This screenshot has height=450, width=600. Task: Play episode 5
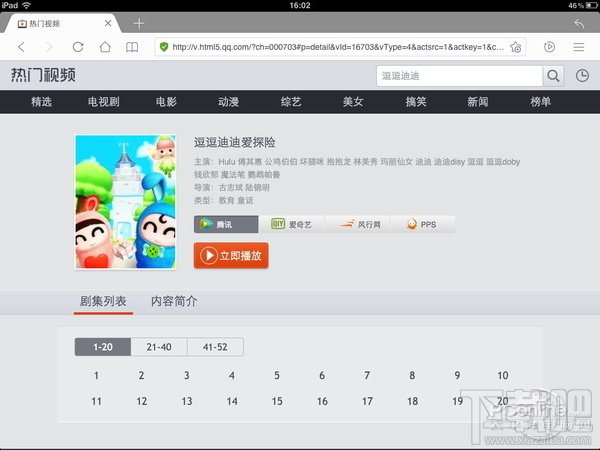coord(277,375)
